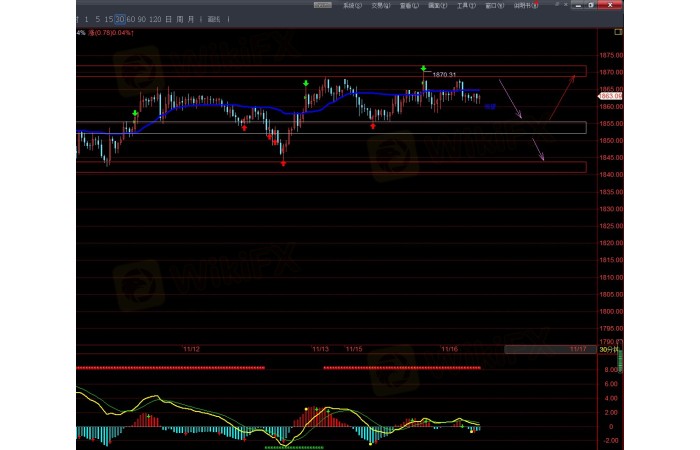Screen dimensions: 700x450
Task: Select the long red upward forecast arrow
Action: 562,97
